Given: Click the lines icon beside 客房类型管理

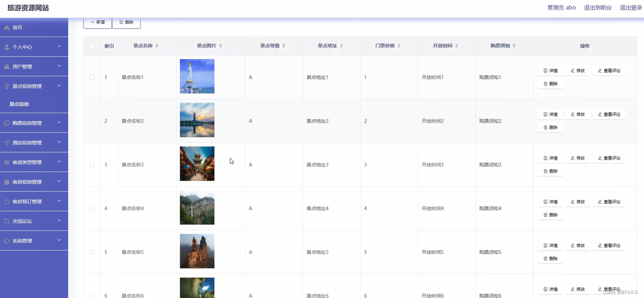Looking at the screenshot, I should (x=7, y=162).
